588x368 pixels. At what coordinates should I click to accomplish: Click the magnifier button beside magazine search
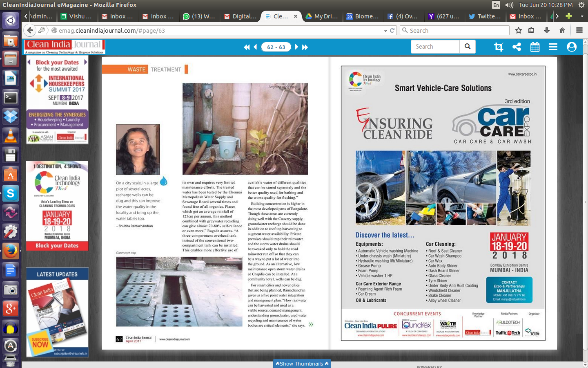(x=468, y=47)
